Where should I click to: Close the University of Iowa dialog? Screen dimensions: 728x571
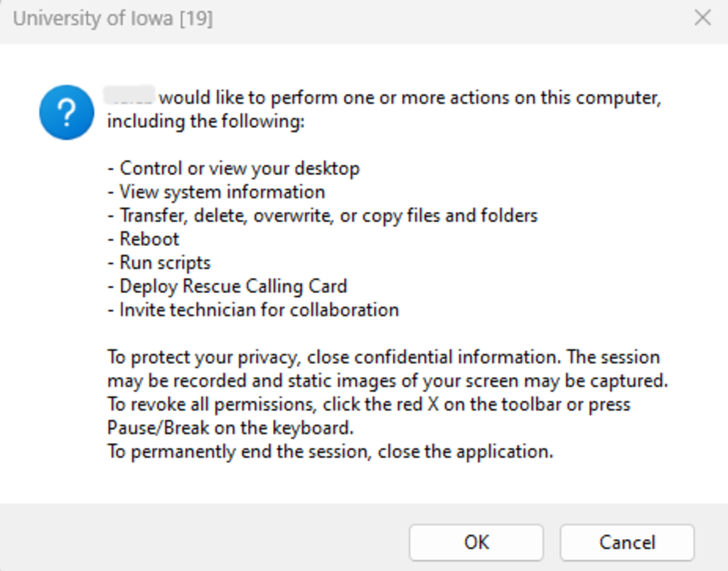coord(702,18)
